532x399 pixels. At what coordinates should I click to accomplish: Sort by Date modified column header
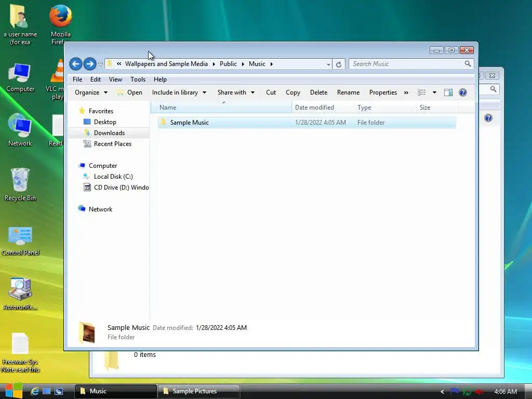[x=322, y=108]
